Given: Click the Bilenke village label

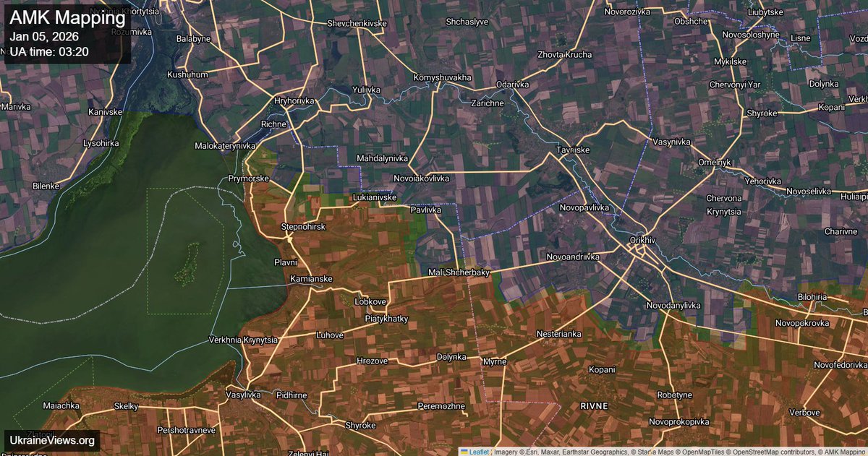Looking at the screenshot, I should [46, 186].
